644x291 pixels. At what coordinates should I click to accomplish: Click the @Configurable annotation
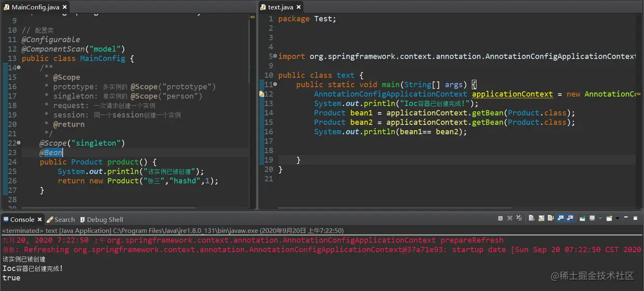51,39
